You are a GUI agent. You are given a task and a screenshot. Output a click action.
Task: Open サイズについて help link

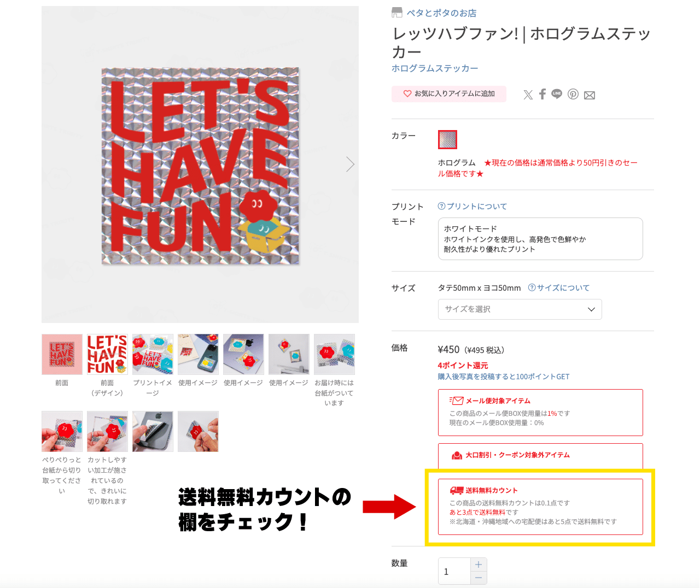[x=559, y=288]
